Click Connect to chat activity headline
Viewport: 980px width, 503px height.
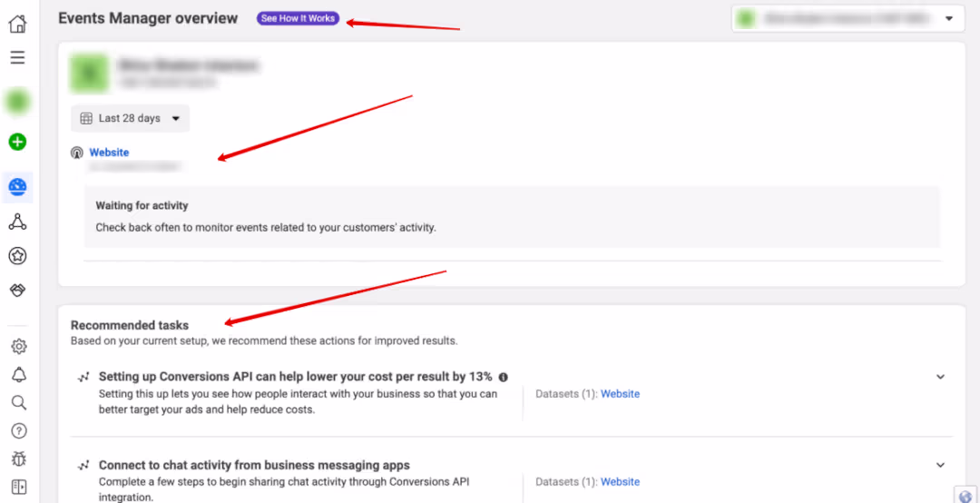point(254,466)
